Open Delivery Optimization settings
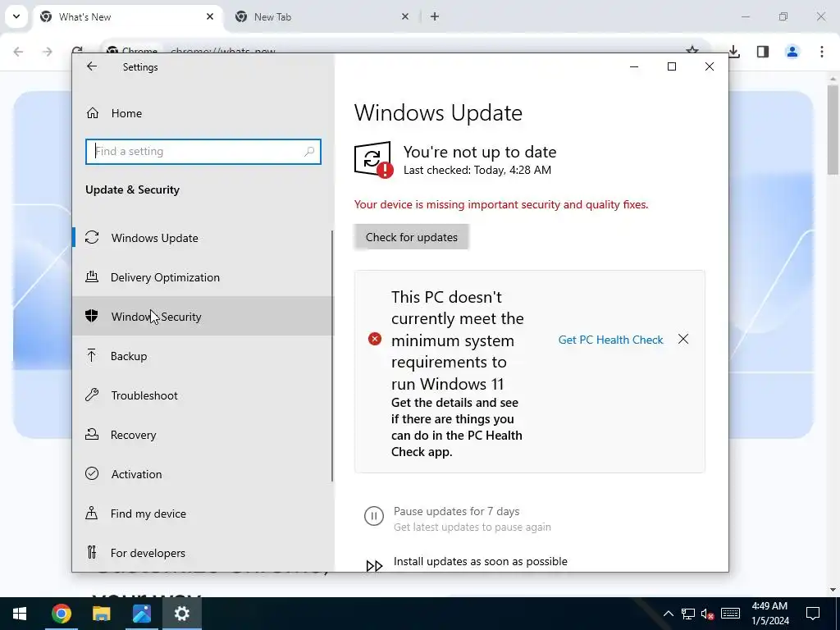The width and height of the screenshot is (840, 630). click(203, 277)
